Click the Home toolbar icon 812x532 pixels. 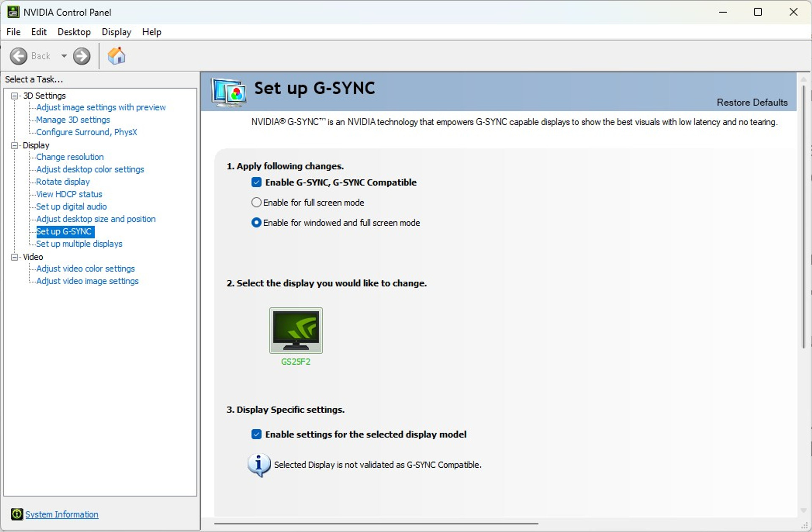pyautogui.click(x=116, y=56)
